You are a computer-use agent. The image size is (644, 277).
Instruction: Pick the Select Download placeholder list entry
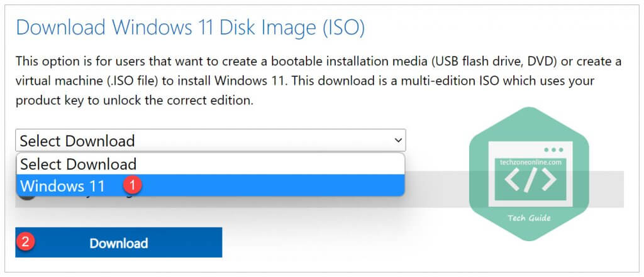tap(210, 164)
